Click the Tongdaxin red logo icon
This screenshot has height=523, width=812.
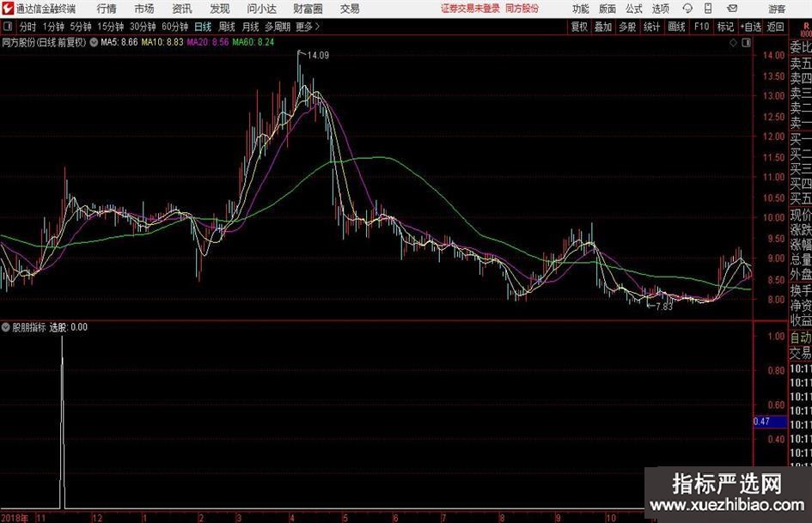(8, 9)
